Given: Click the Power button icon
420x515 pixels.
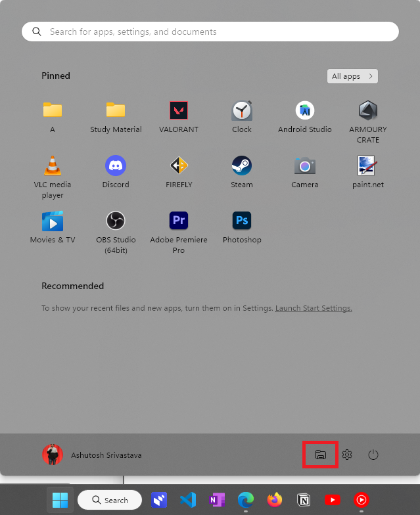Looking at the screenshot, I should pos(373,455).
